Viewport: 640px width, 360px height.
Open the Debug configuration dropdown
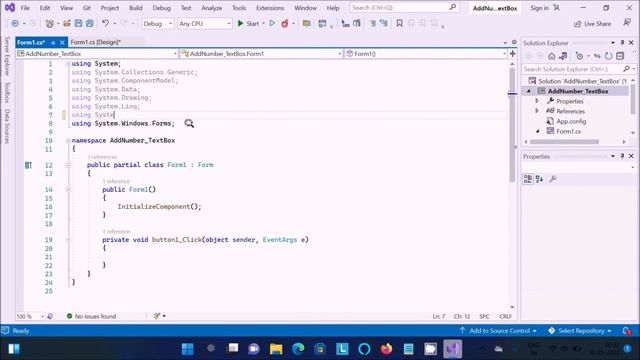158,24
